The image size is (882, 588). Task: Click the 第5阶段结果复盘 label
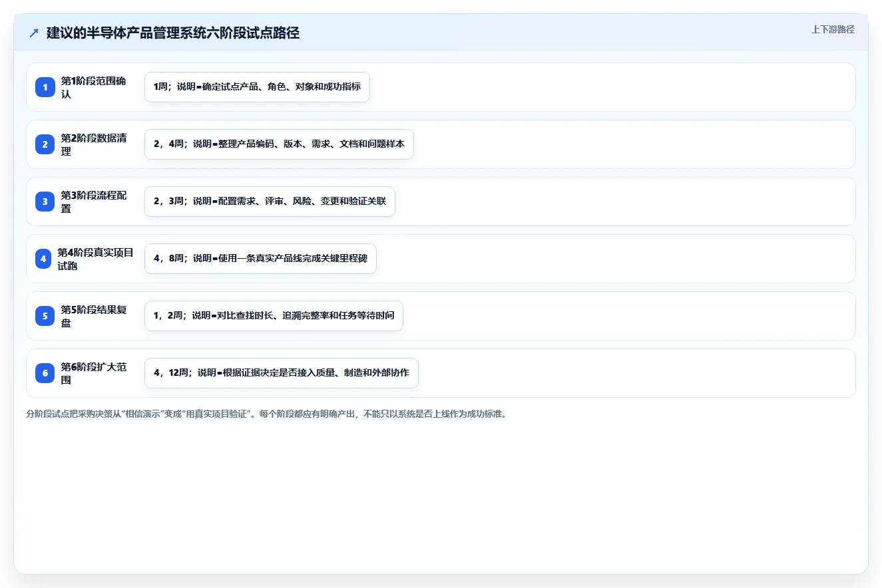coord(94,316)
